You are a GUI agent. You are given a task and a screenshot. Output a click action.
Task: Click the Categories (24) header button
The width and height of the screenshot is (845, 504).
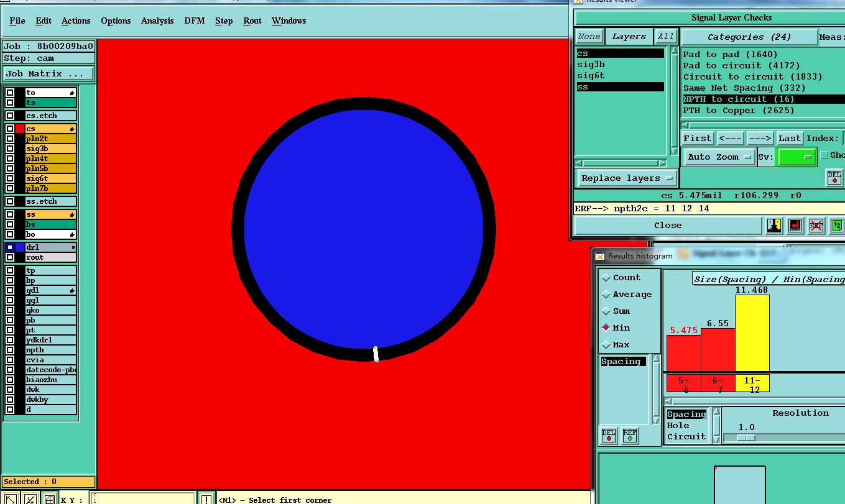pyautogui.click(x=749, y=37)
